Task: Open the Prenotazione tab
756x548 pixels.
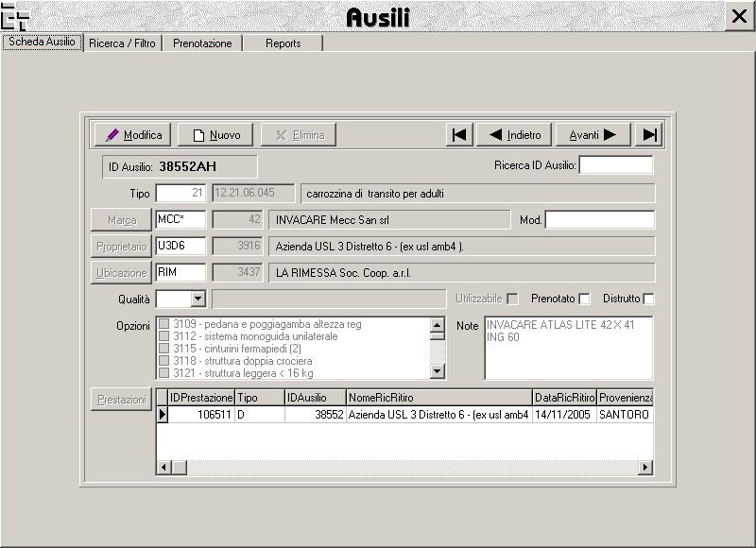Action: [202, 43]
